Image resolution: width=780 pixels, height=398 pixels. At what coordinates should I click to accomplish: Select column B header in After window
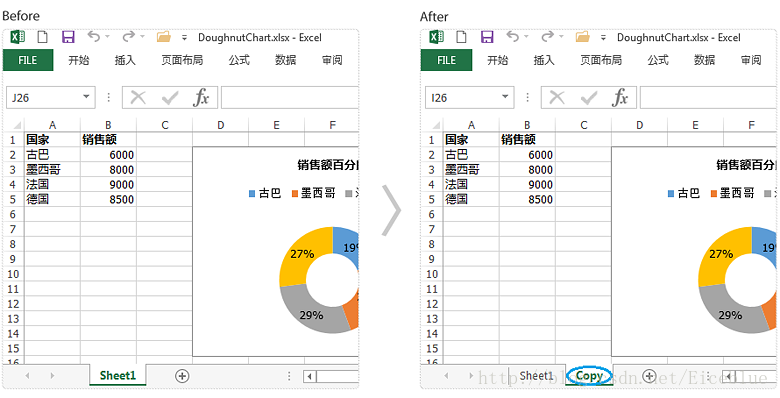point(527,125)
